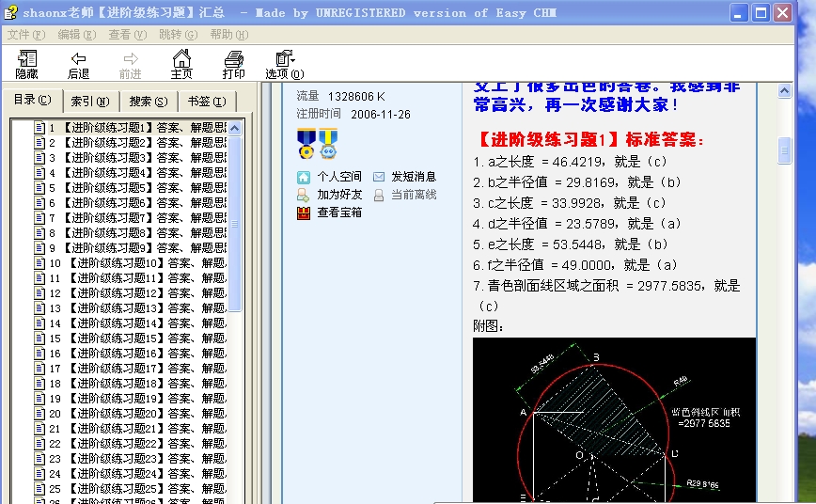Image resolution: width=816 pixels, height=504 pixels.
Task: Click the 主页 (Home) toolbar icon
Action: 181,65
